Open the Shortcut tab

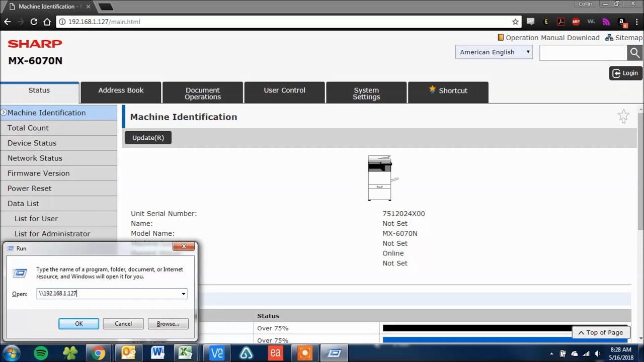(448, 93)
